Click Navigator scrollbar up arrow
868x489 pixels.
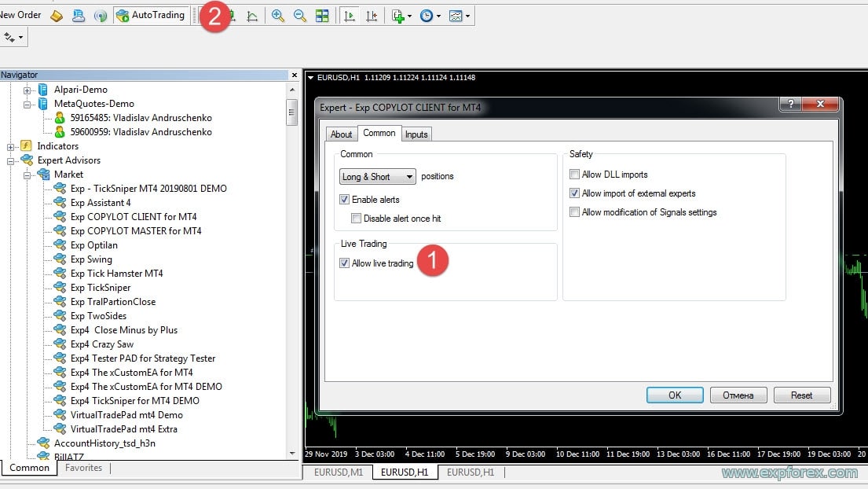coord(292,90)
